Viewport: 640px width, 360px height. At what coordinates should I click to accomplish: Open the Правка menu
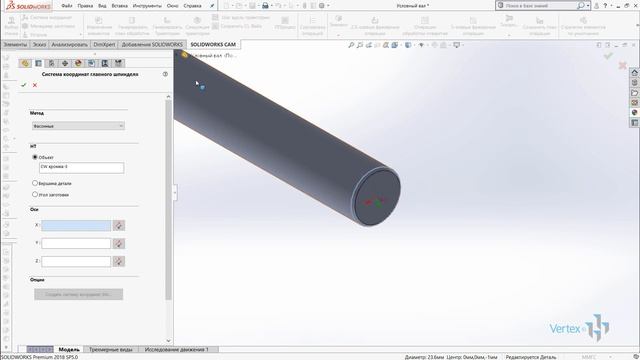click(x=85, y=6)
